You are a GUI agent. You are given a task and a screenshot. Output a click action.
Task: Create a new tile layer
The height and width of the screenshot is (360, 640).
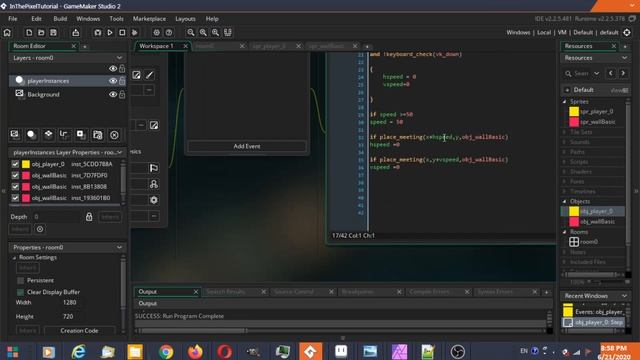(48, 135)
